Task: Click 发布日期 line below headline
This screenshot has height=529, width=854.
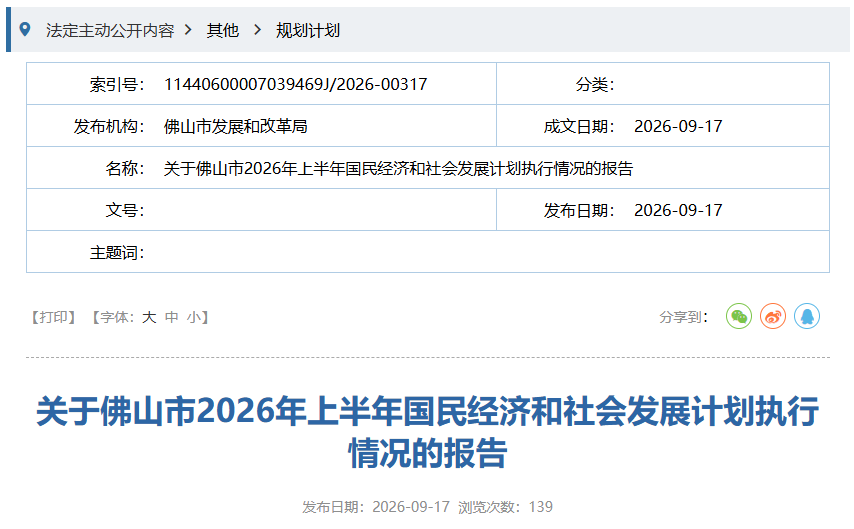Action: click(376, 507)
